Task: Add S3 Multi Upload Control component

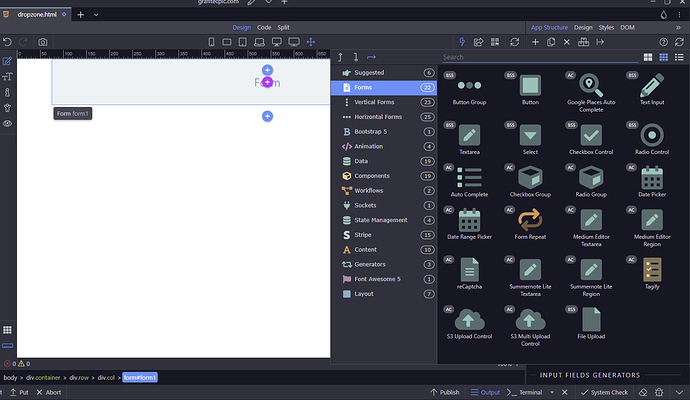Action: point(530,327)
